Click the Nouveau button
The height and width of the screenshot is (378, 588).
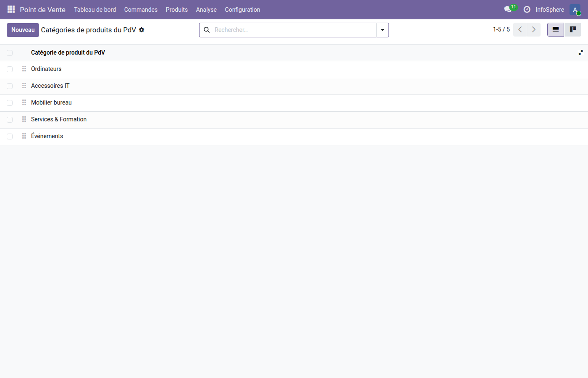(x=23, y=30)
